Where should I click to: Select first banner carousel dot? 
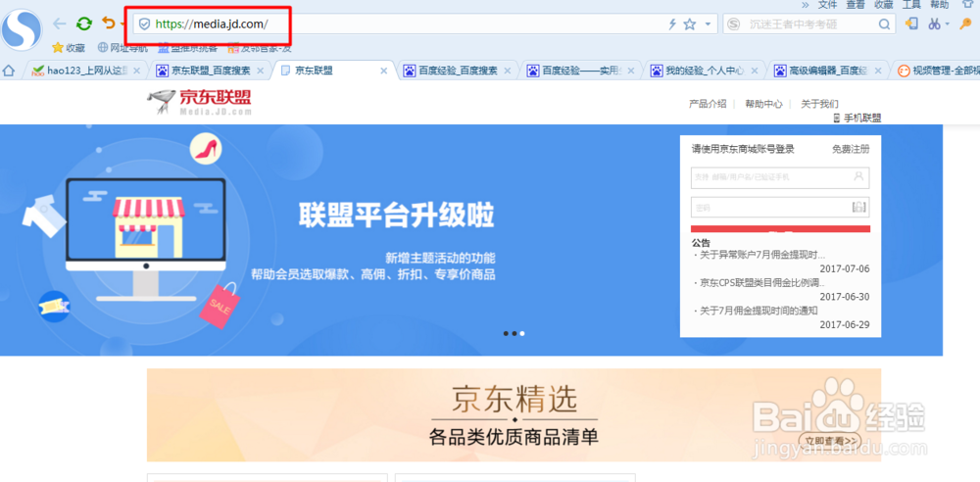(506, 334)
